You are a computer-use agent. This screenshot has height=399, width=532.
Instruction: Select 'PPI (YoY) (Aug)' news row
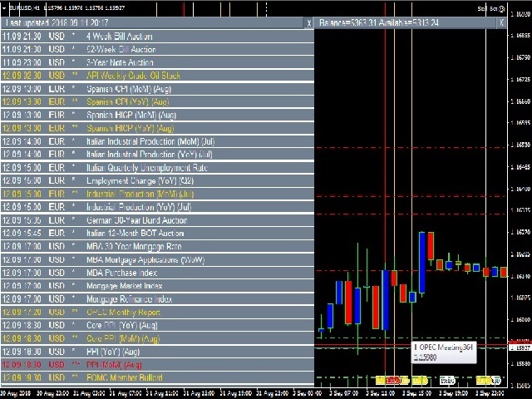click(x=157, y=352)
